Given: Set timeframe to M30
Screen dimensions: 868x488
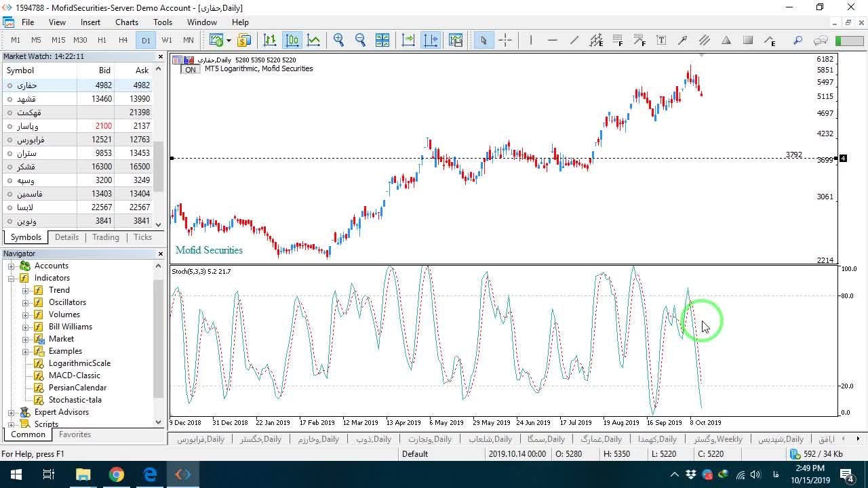Looking at the screenshot, I should point(80,40).
